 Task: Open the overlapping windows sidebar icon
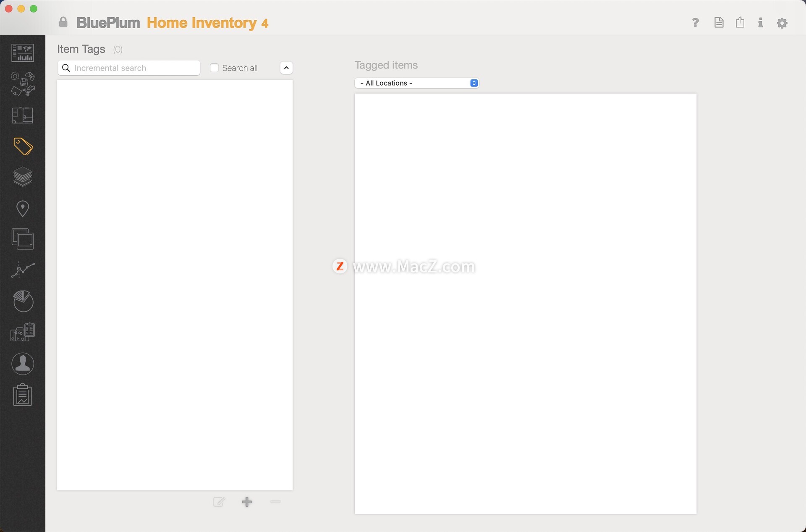[23, 239]
